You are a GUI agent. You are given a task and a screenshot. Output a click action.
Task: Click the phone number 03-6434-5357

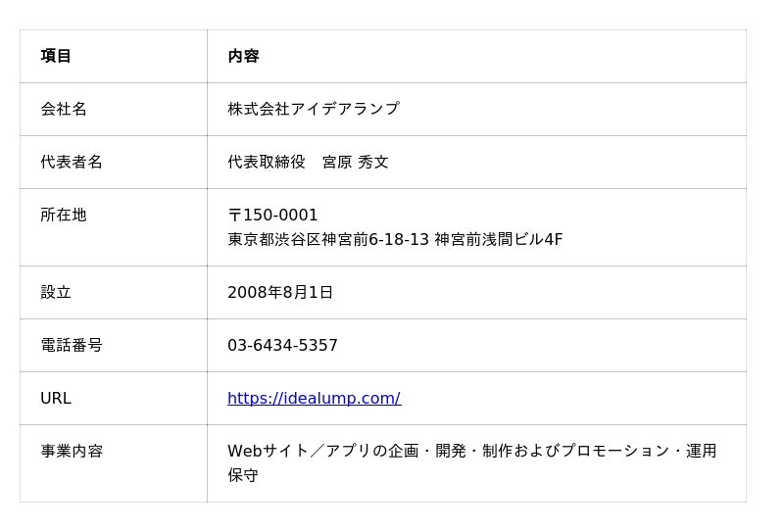pyautogui.click(x=282, y=345)
